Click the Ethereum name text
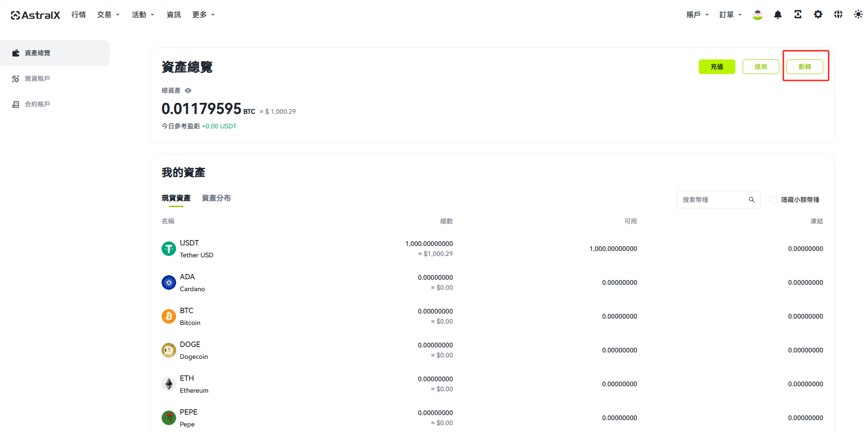 pyautogui.click(x=194, y=390)
